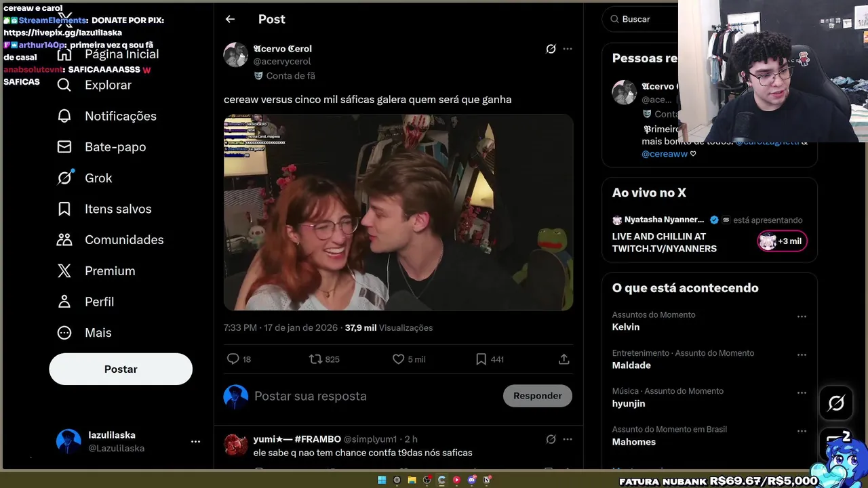Click the Grok logo icon
Image resolution: width=868 pixels, height=488 pixels.
tap(64, 178)
